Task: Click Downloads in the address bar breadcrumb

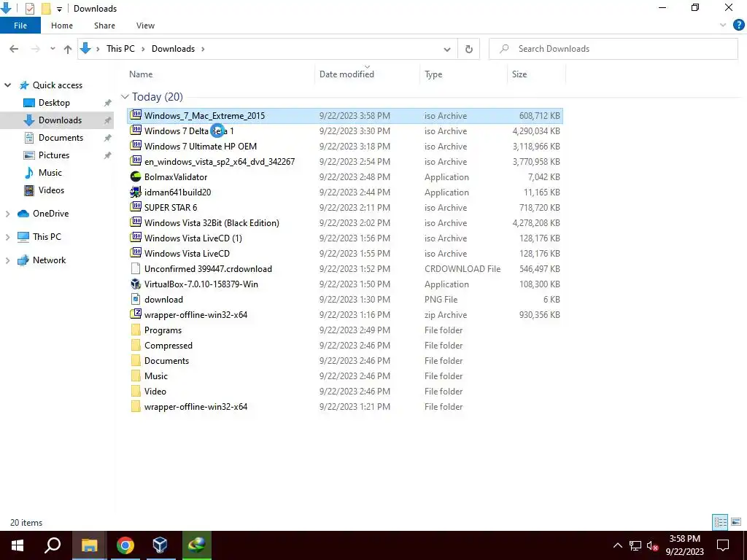Action: pyautogui.click(x=173, y=49)
